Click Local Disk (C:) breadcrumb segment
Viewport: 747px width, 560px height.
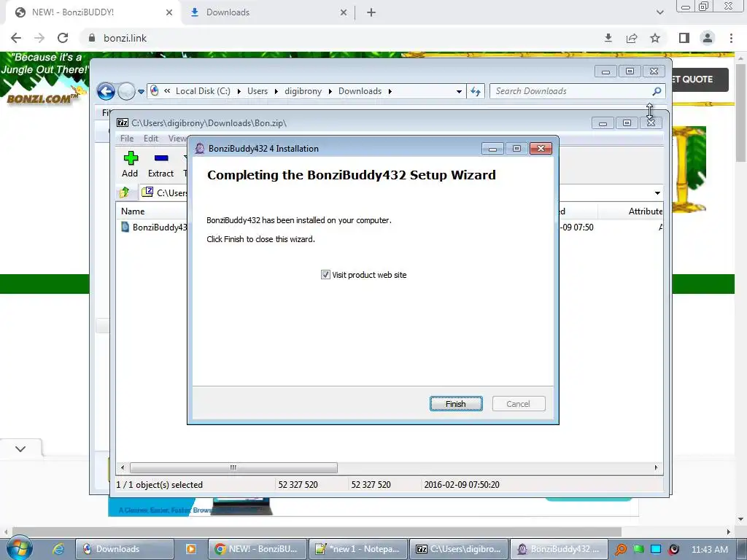tap(203, 91)
